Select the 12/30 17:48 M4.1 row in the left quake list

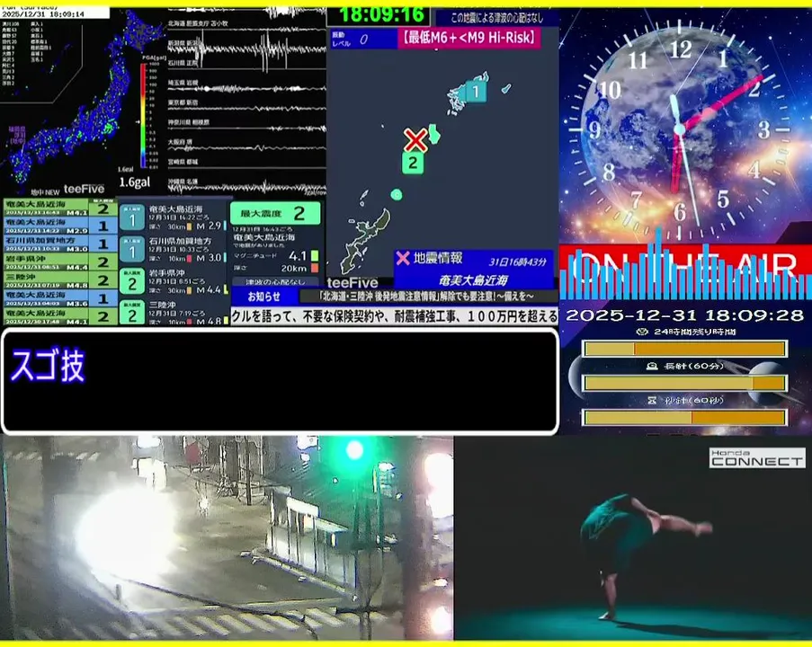60,316
